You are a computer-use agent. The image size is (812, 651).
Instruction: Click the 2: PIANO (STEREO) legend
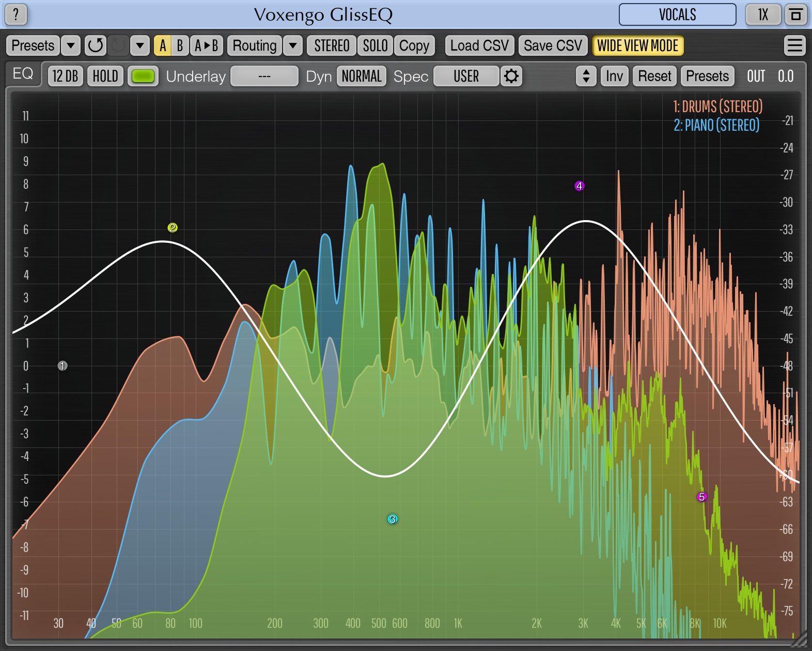[716, 125]
